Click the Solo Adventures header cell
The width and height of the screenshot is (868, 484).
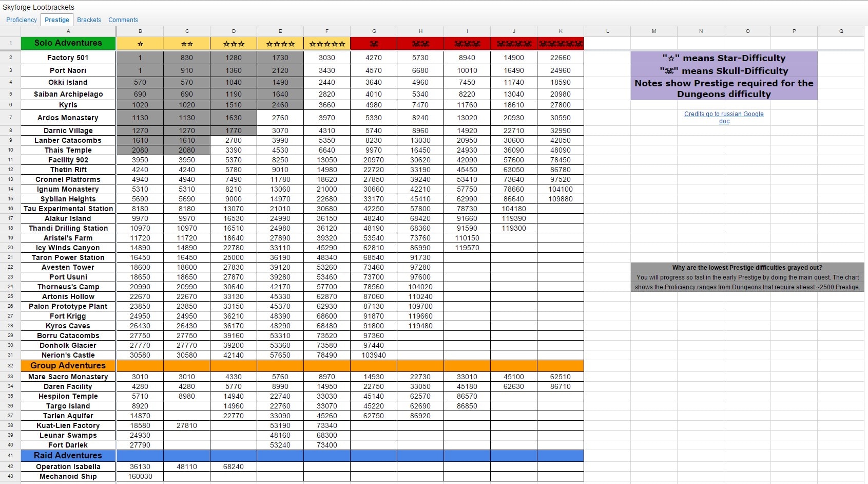68,43
